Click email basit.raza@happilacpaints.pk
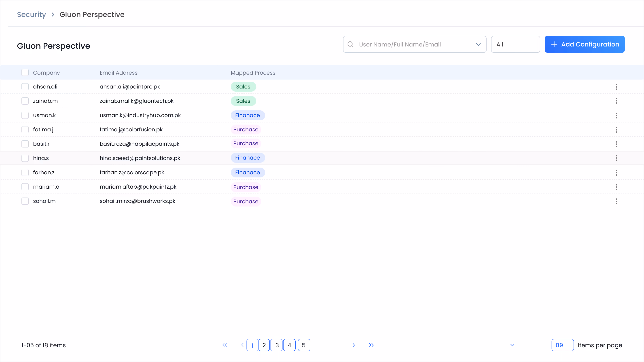Viewport: 644px width, 362px height. (140, 144)
